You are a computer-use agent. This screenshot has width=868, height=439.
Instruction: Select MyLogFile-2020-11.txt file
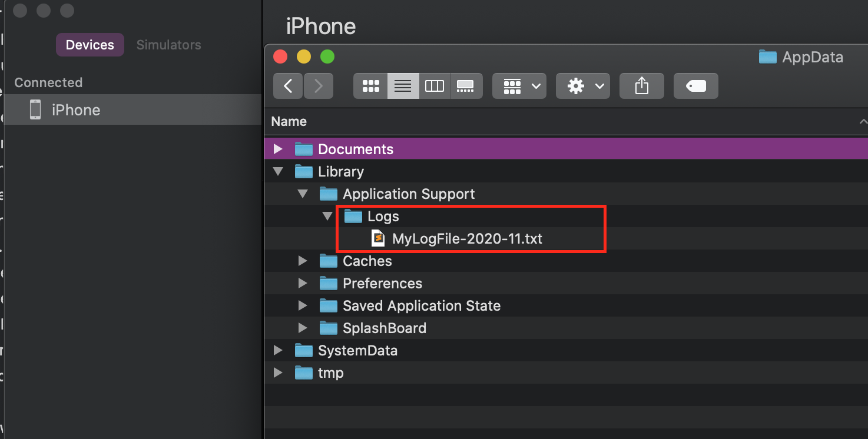pos(467,239)
